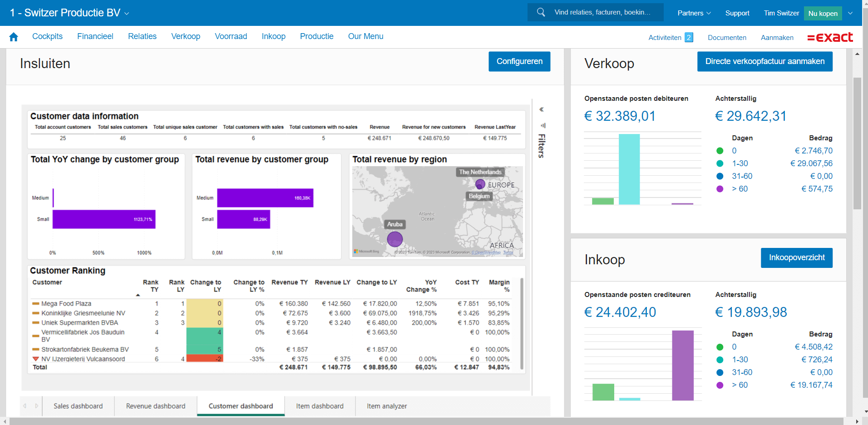
Task: Go to next dashboard page arrow
Action: [x=37, y=406]
